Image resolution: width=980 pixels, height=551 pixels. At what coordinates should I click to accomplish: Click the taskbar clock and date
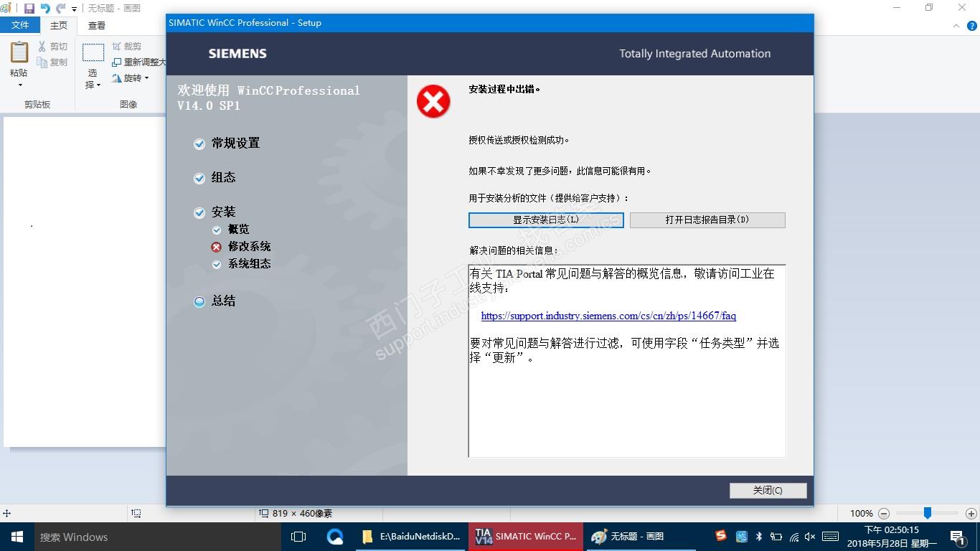pyautogui.click(x=892, y=537)
